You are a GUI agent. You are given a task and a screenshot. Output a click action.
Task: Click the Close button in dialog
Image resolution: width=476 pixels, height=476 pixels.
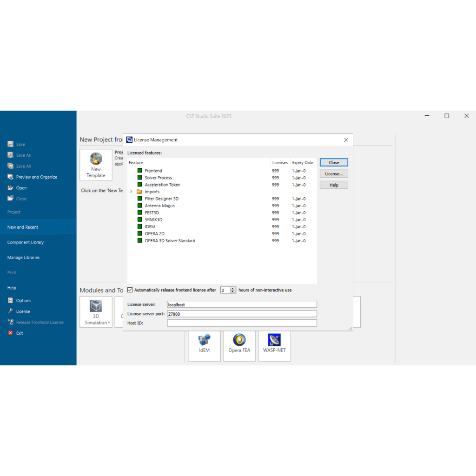[x=334, y=162]
